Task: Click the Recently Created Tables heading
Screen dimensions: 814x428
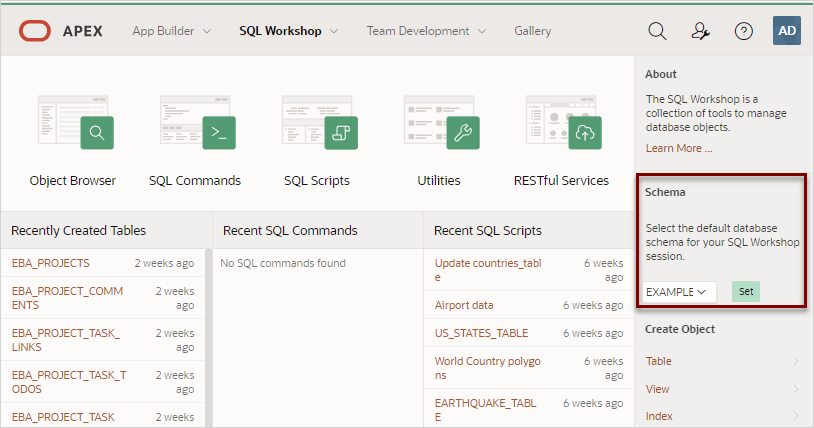Action: [78, 231]
